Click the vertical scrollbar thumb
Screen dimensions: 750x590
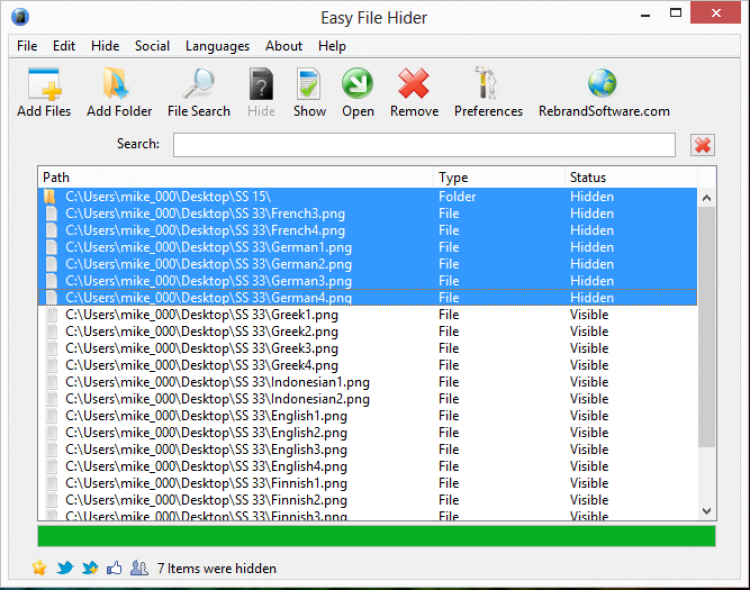[x=706, y=327]
